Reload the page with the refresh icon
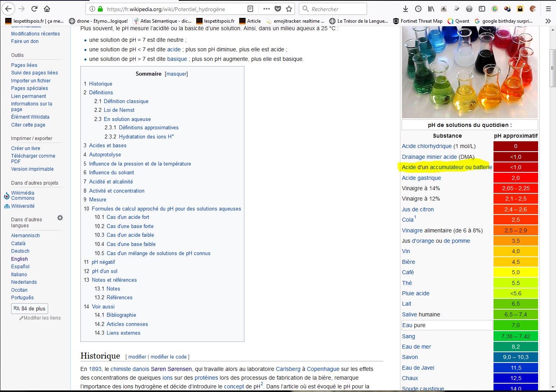Screen dimensions: 556x392 click(34, 9)
